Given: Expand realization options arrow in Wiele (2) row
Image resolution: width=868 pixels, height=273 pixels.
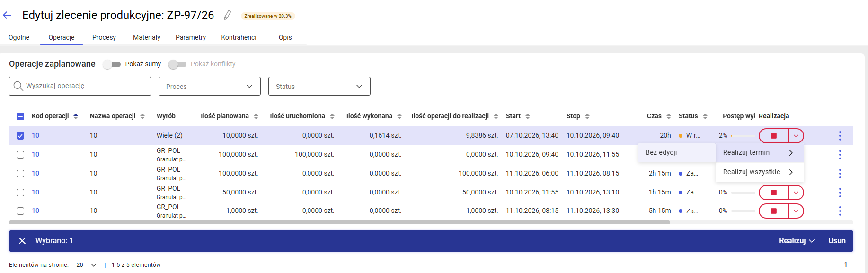Looking at the screenshot, I should [x=796, y=136].
